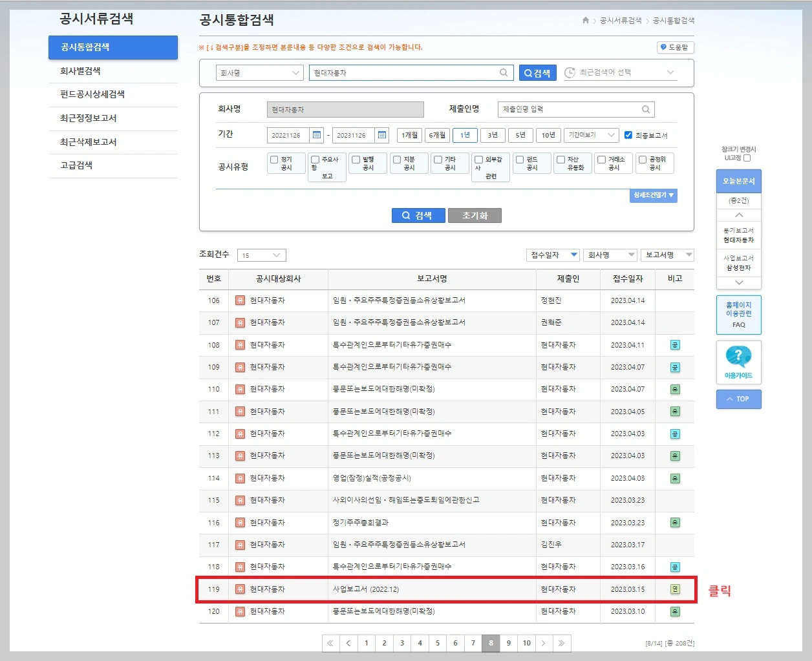Click the 20221126 start date field
This screenshot has width=812, height=661.
pos(288,135)
